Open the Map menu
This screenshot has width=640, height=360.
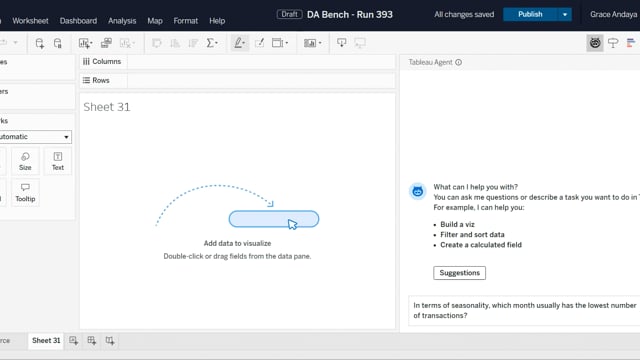click(x=155, y=21)
